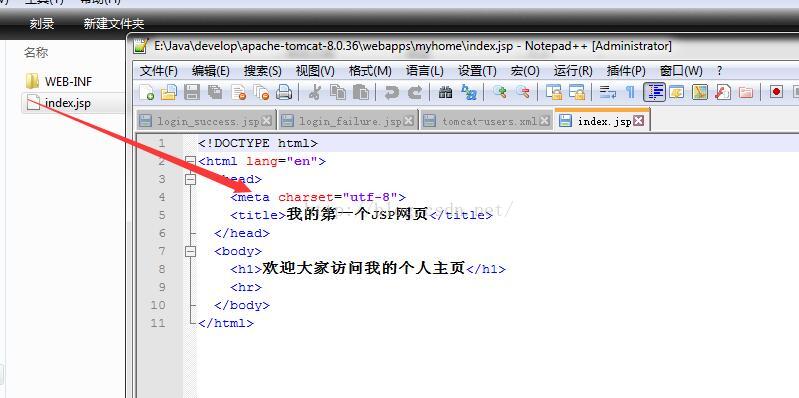The width and height of the screenshot is (799, 398).
Task: Open the 语言(L) menu
Action: 425,71
